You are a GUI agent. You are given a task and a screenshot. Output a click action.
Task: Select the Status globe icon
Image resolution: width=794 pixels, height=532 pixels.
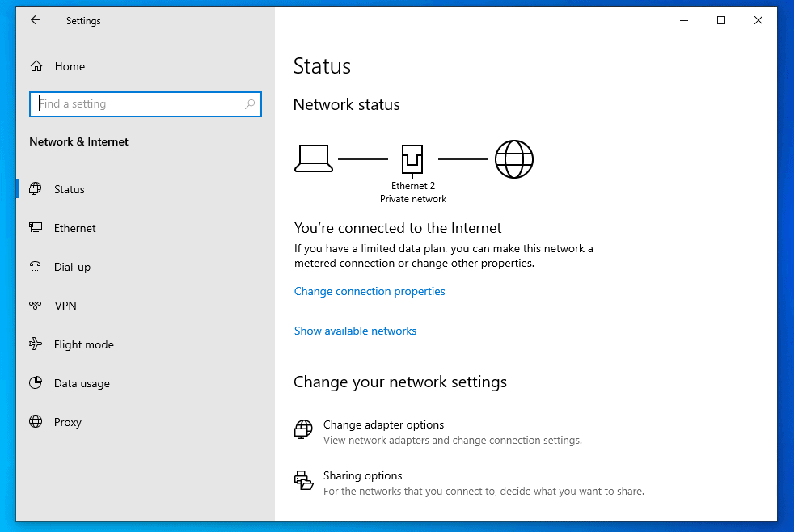[36, 189]
